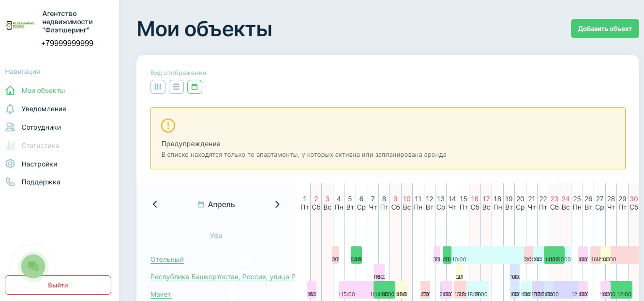This screenshot has width=644, height=301.
Task: Click the yellow warning exclamation icon
Action: click(x=168, y=126)
